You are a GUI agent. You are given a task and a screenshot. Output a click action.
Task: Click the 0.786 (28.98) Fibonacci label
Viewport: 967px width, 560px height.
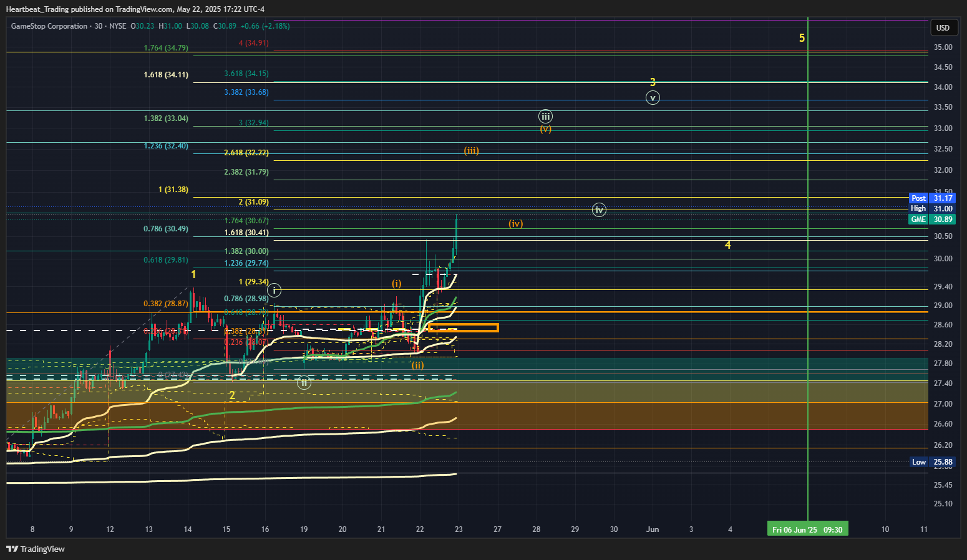(246, 299)
